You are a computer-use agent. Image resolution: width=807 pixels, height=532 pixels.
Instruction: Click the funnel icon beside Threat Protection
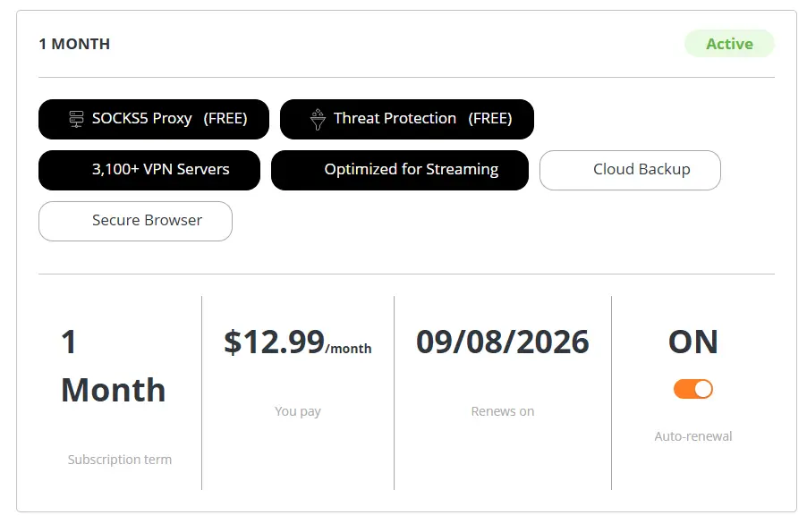click(x=318, y=120)
